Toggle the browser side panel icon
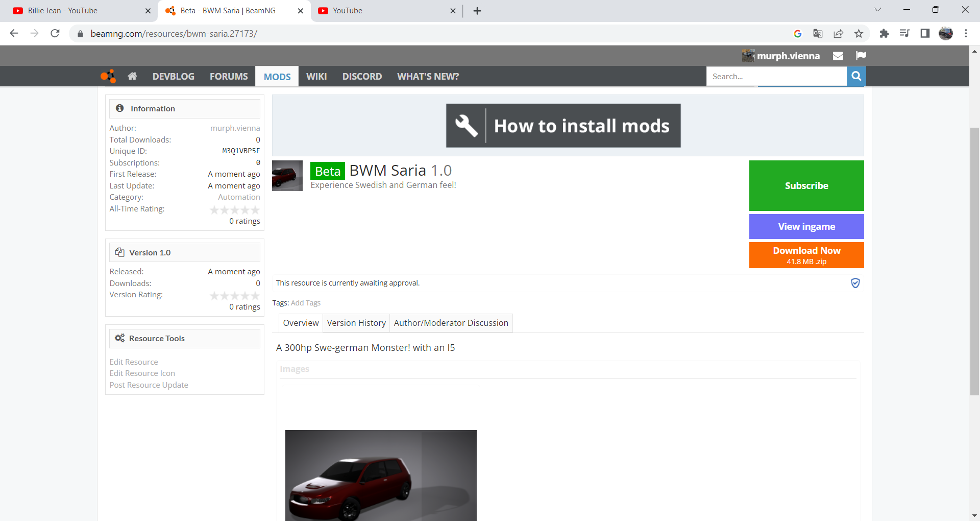Image resolution: width=980 pixels, height=521 pixels. coord(925,34)
